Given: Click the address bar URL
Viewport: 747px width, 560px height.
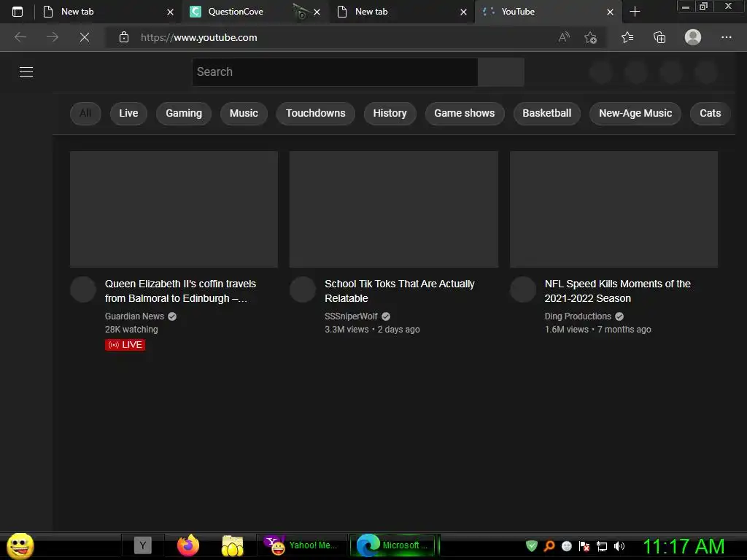Looking at the screenshot, I should pos(198,37).
